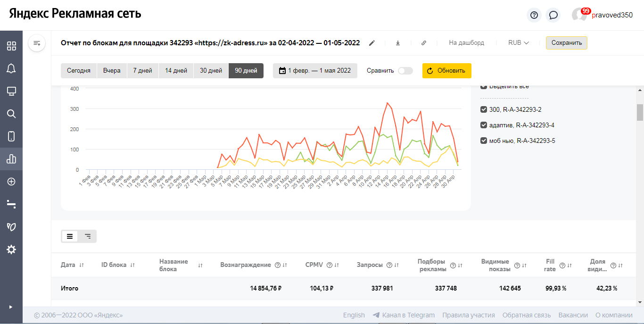Uncheck the 300, R-A-342293-2 series checkbox

point(483,109)
